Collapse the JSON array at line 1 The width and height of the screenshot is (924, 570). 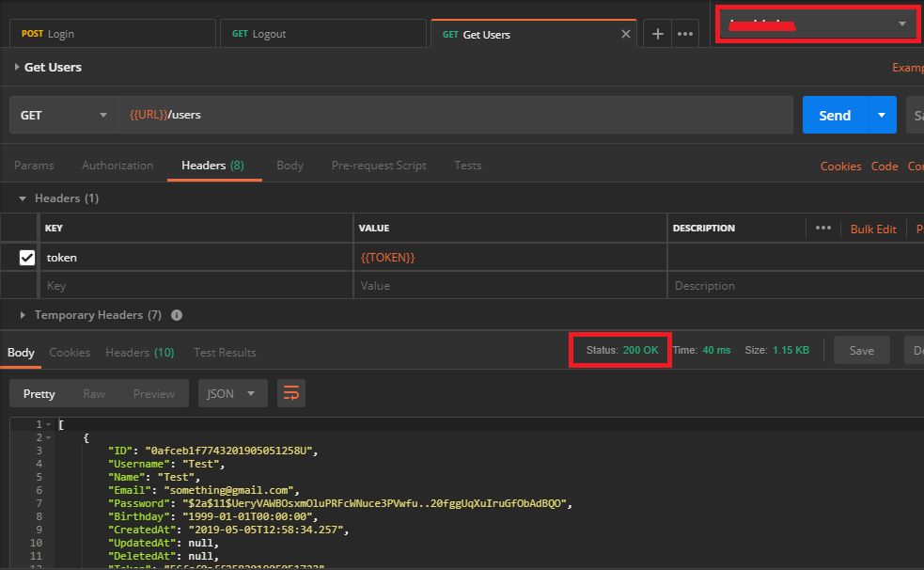(48, 424)
